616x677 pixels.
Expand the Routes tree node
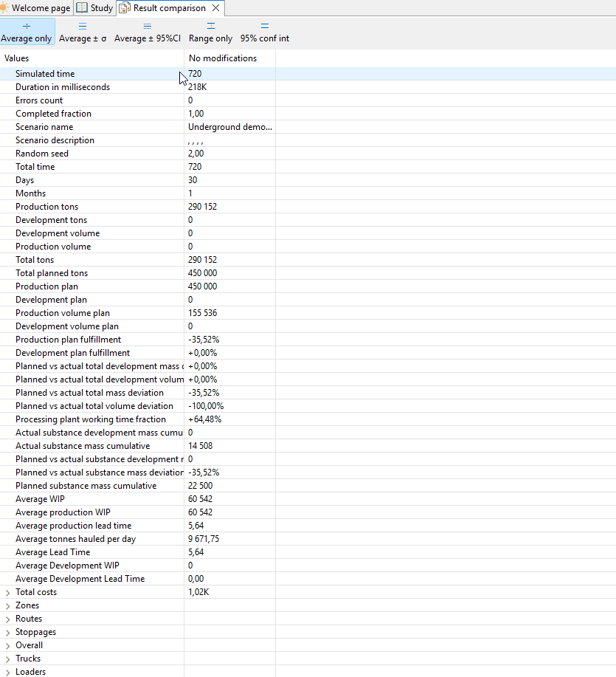(8, 619)
